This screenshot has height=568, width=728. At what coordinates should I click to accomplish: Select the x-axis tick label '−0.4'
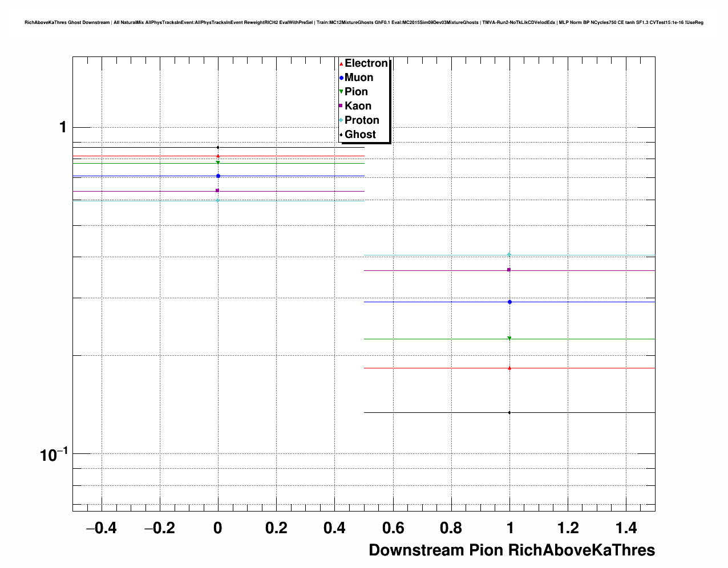click(101, 529)
